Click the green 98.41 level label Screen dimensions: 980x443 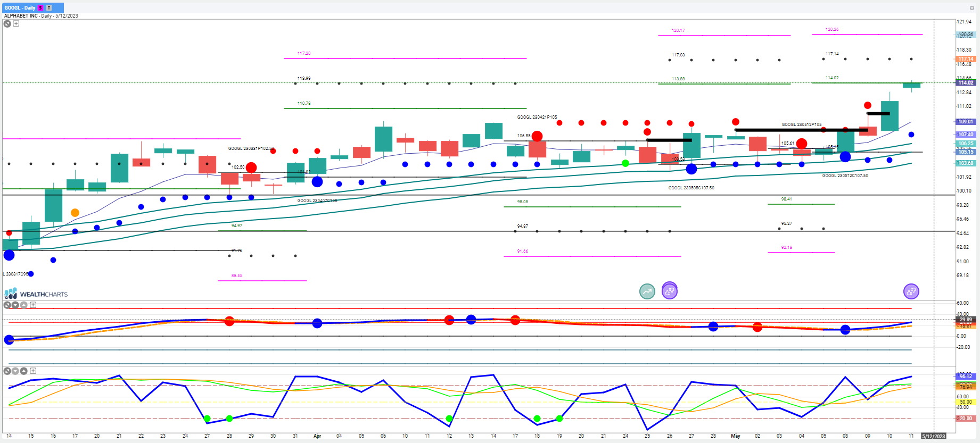tap(787, 199)
